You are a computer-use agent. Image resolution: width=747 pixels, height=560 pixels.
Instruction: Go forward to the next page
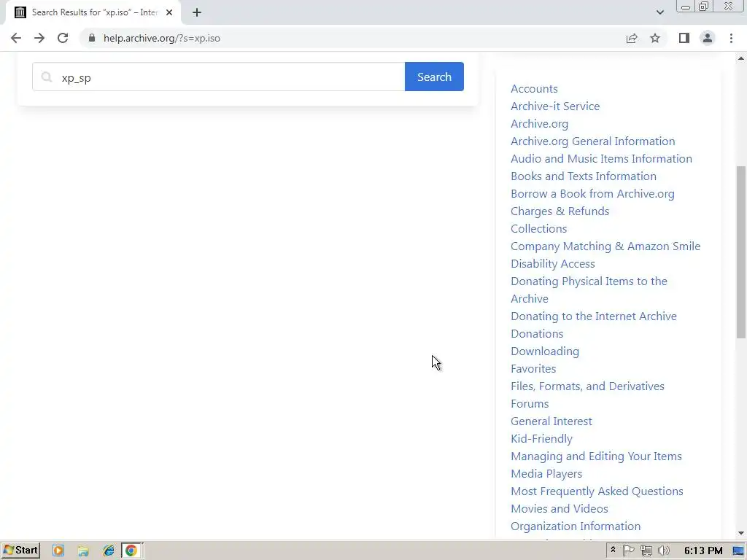39,38
